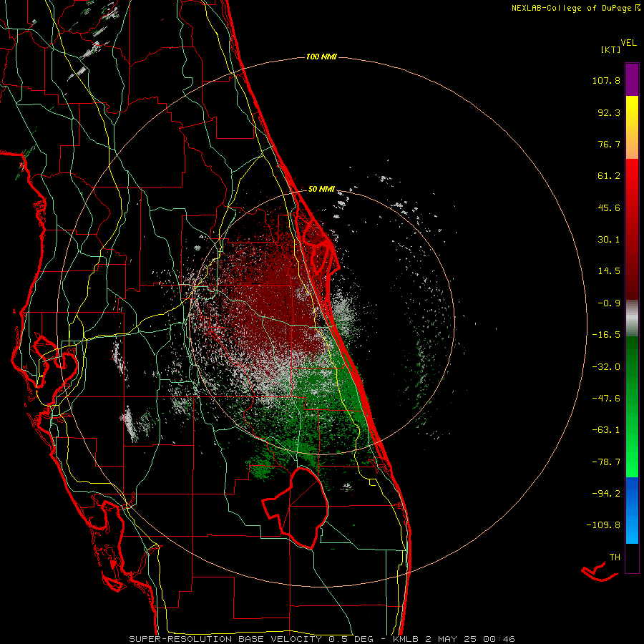Click the VEL legend heading
Image resolution: width=644 pixels, height=644 pixels.
pos(628,43)
